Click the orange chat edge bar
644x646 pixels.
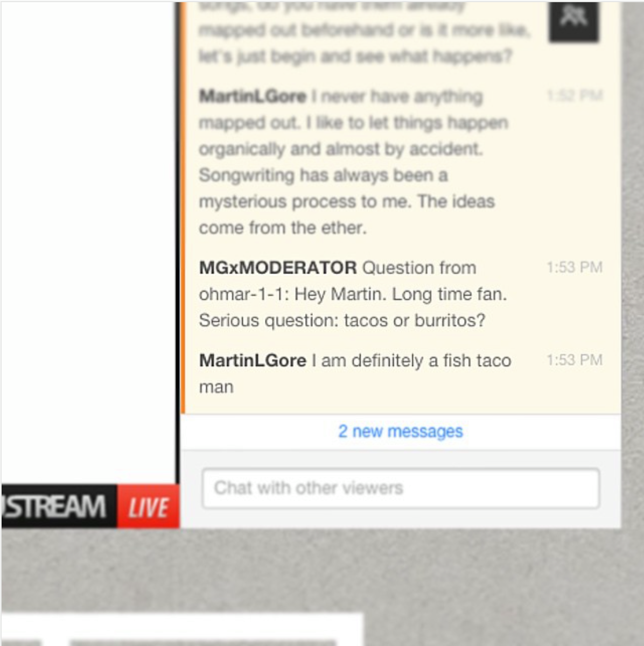tap(183, 207)
